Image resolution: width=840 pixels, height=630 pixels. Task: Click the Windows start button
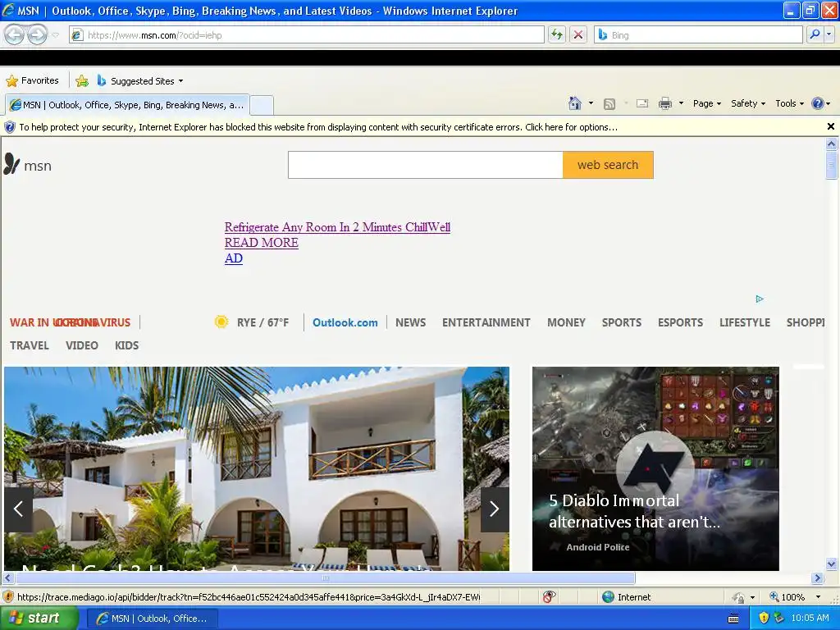coord(38,619)
